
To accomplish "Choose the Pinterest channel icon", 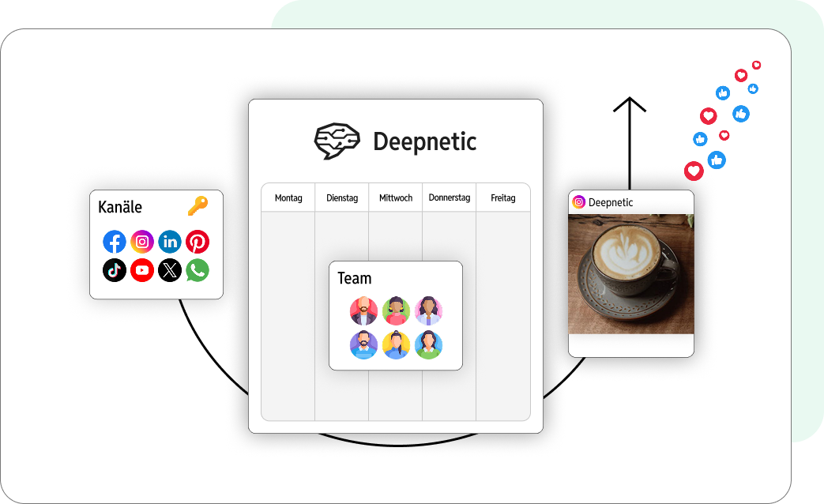I will click(198, 242).
